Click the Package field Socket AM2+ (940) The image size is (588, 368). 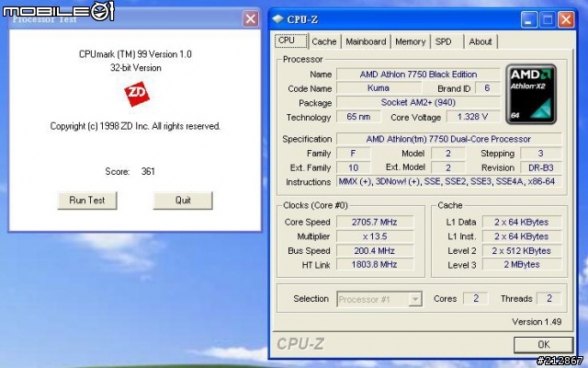[418, 102]
